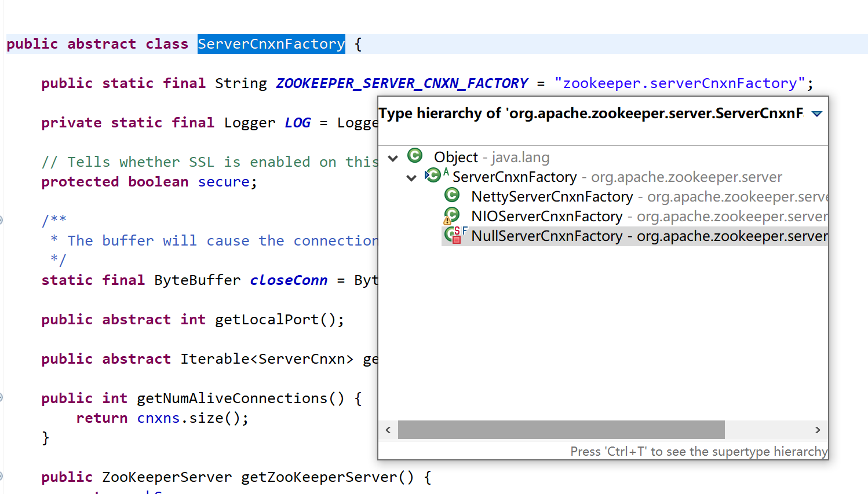Click the getNumAliveConnections() method name

tap(240, 398)
